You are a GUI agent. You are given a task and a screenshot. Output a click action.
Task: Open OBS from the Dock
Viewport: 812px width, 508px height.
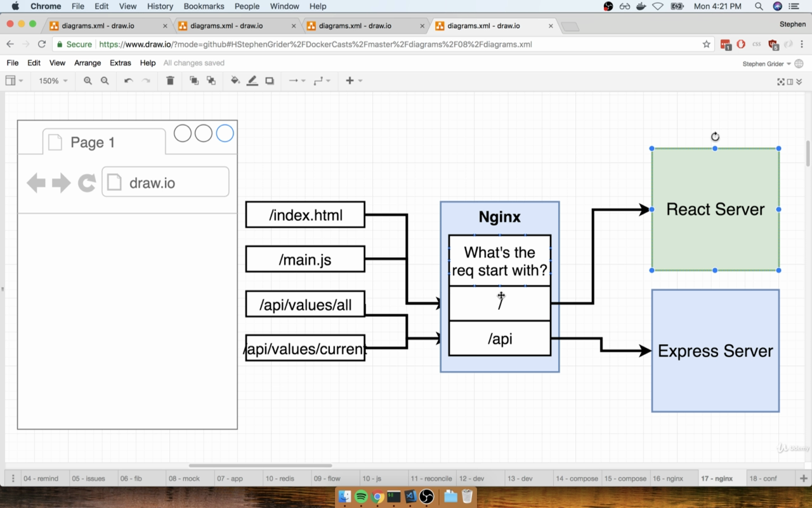coord(427,497)
